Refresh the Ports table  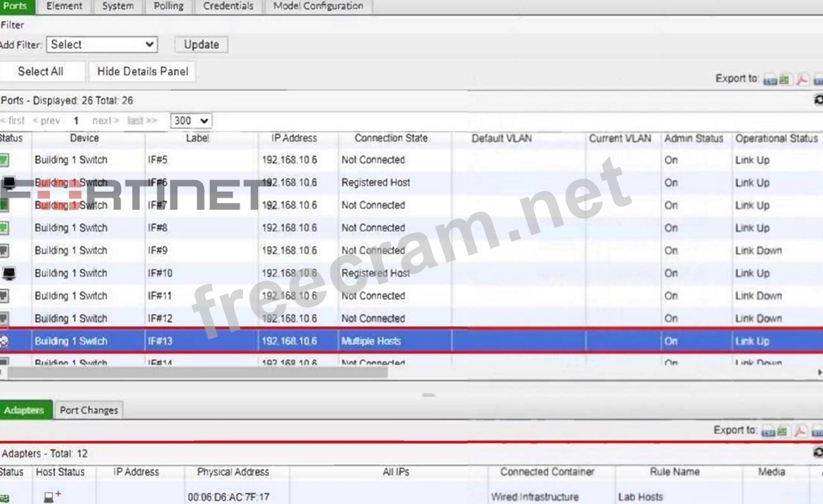click(x=818, y=100)
